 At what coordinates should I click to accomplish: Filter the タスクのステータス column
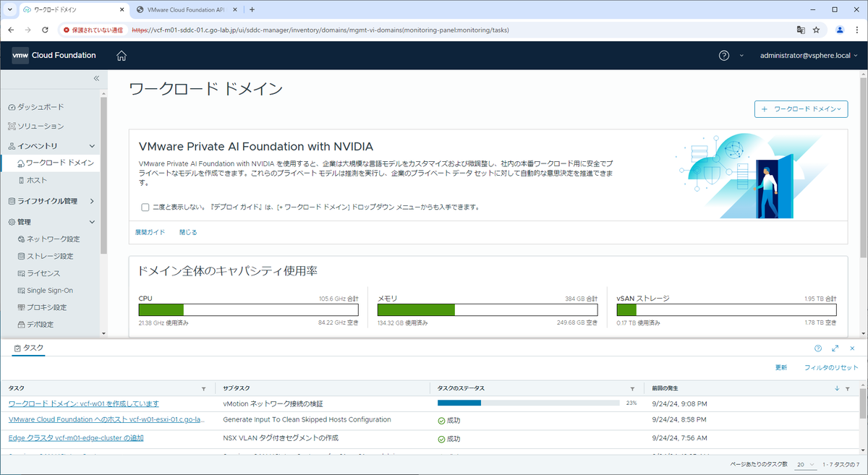633,389
